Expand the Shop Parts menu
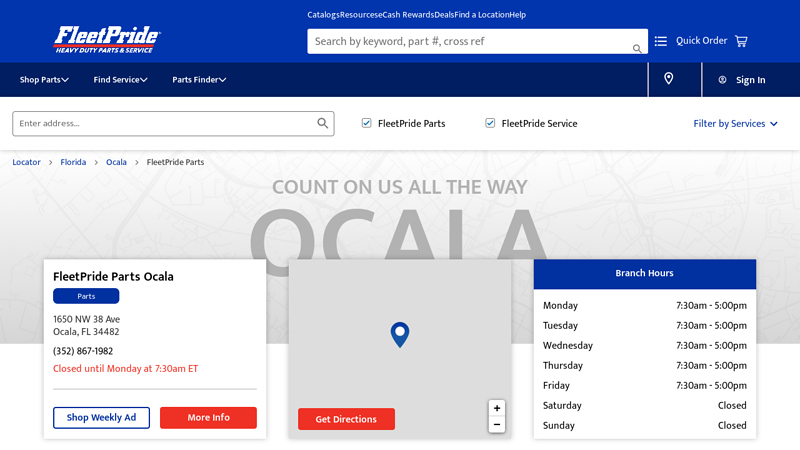The image size is (800, 450). pos(44,80)
